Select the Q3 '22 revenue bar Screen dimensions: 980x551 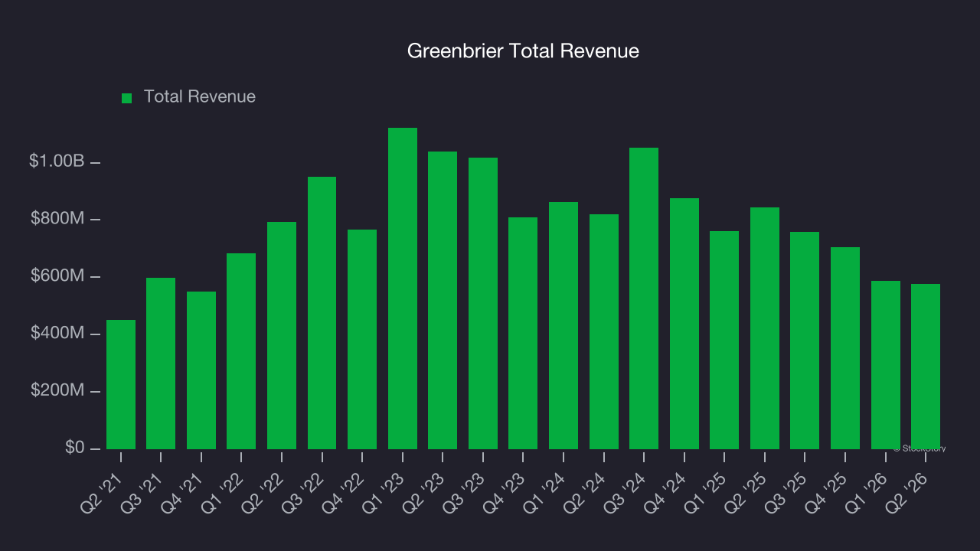click(322, 313)
